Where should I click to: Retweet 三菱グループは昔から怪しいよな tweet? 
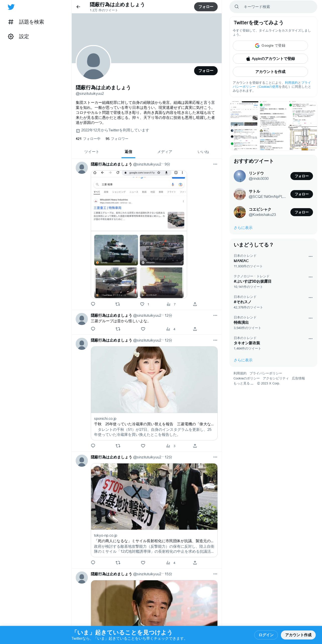pyautogui.click(x=118, y=329)
